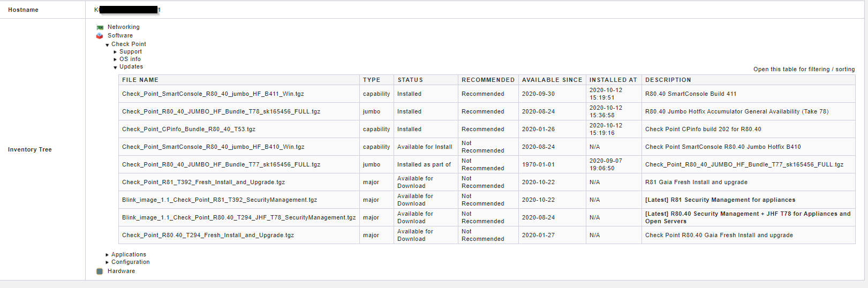868x288 pixels.
Task: Click the AVAILABLE SINCE column header
Action: point(552,80)
